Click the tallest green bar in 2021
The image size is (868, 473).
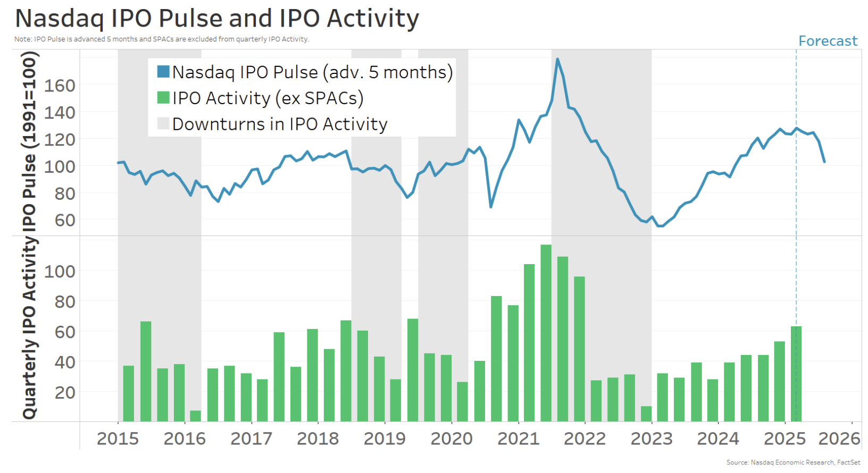pyautogui.click(x=546, y=333)
